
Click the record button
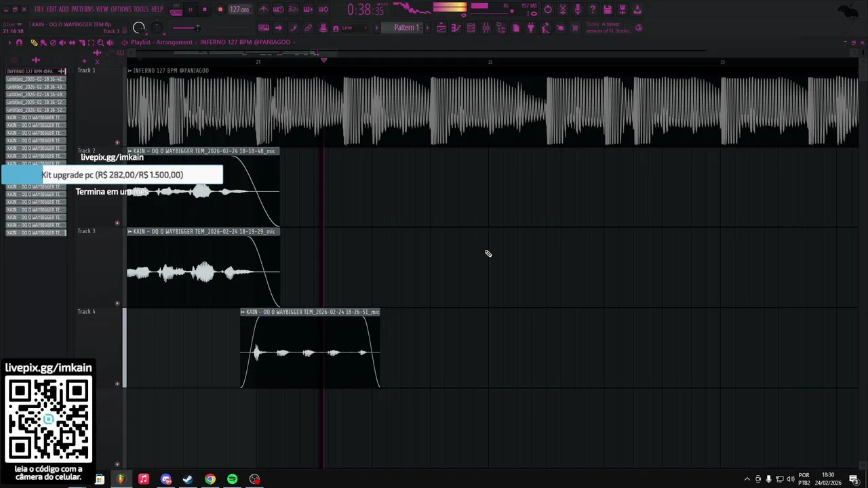[x=220, y=9]
